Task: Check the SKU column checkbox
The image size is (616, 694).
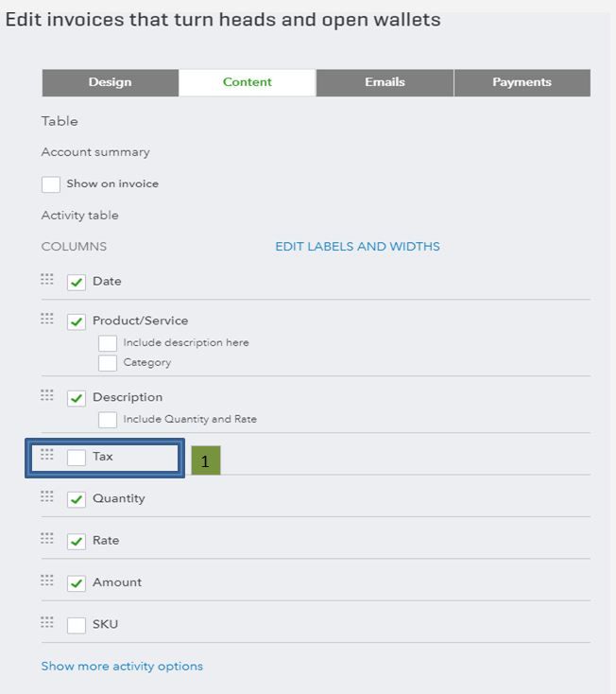Action: 77,625
